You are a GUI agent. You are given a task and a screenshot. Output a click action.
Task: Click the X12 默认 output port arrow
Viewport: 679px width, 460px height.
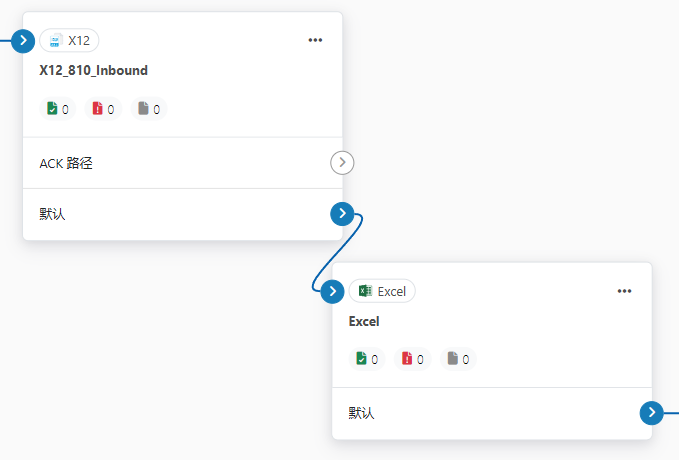point(342,214)
